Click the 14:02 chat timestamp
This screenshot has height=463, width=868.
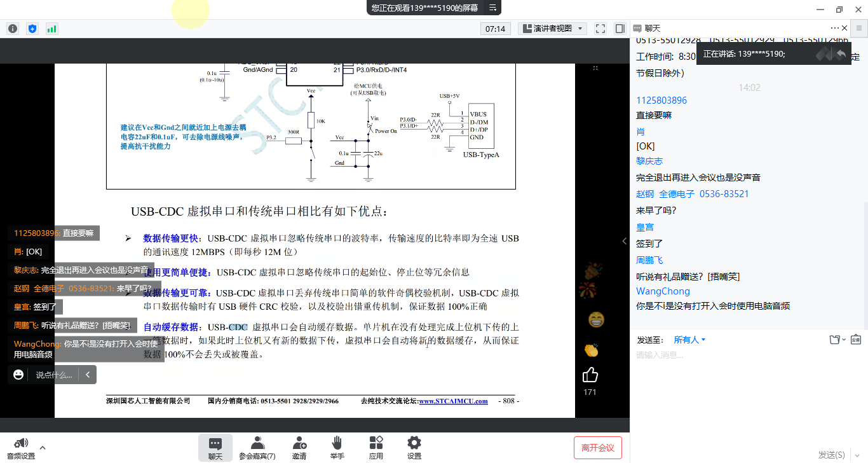(x=749, y=88)
